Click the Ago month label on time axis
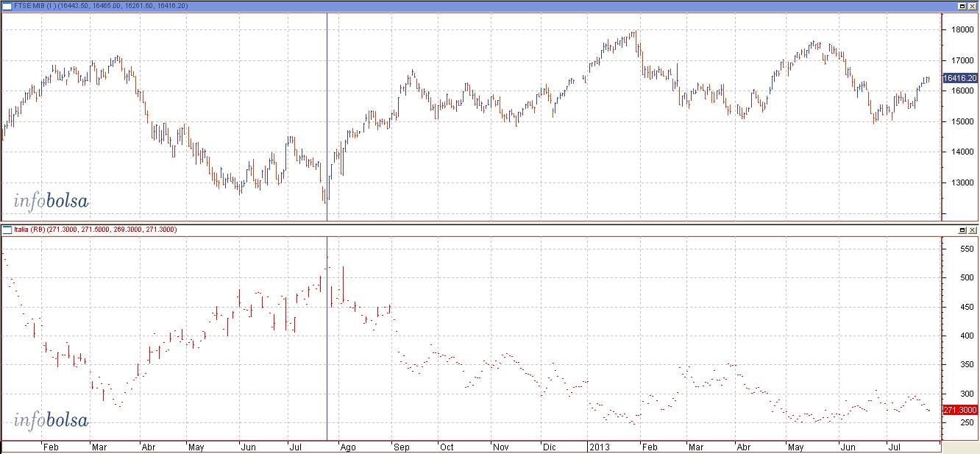Screen dimensions: 980x454 pos(349,447)
